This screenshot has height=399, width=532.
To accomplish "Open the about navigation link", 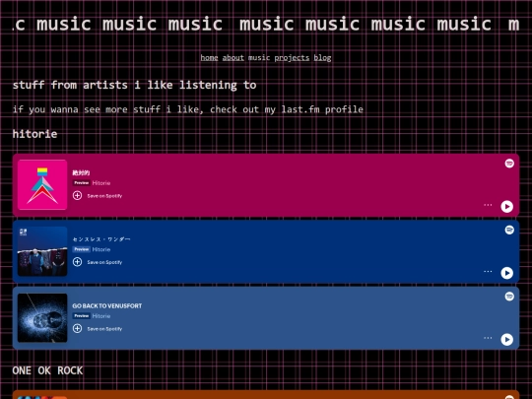I will click(233, 58).
